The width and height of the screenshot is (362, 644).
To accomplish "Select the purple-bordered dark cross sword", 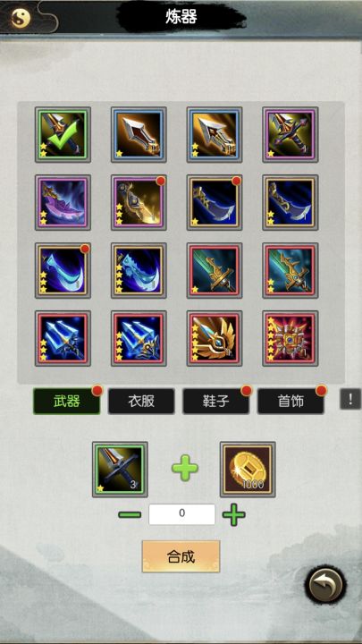I will click(290, 135).
